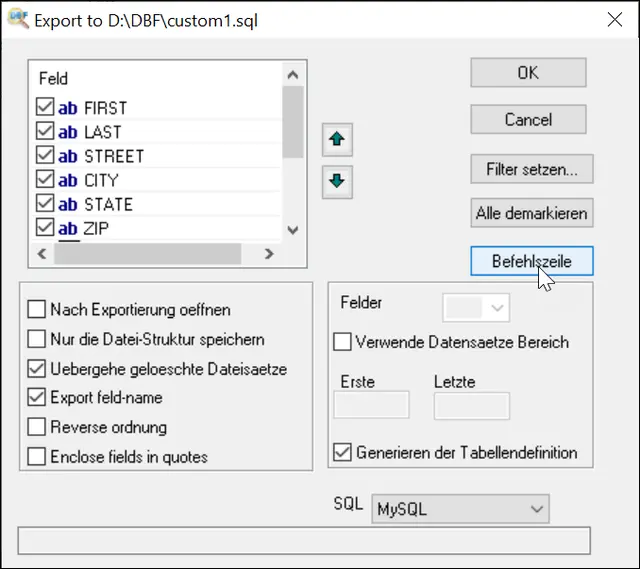Image resolution: width=640 pixels, height=569 pixels.
Task: Click the 'Feld' column header
Action: point(53,78)
